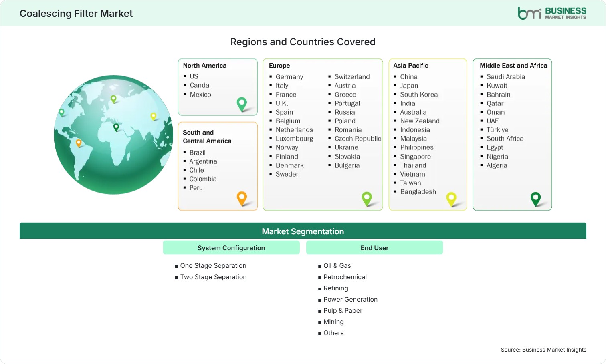Click Kuwait in Middle East list
The width and height of the screenshot is (606, 364).
tap(497, 86)
